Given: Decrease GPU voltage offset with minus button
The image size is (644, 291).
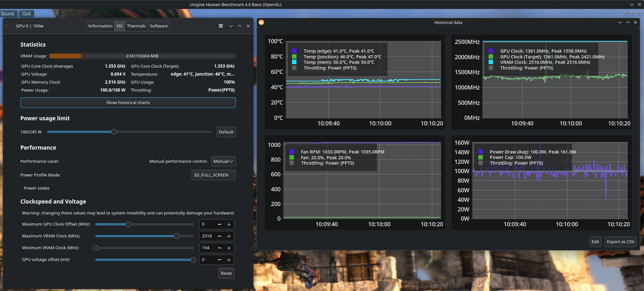Looking at the screenshot, I should tap(220, 260).
